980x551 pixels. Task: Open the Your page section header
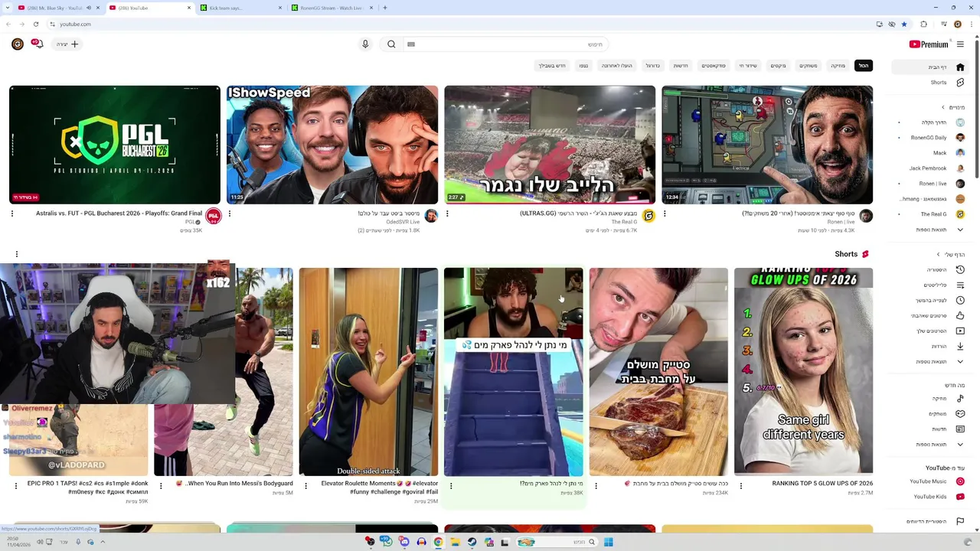(951, 254)
